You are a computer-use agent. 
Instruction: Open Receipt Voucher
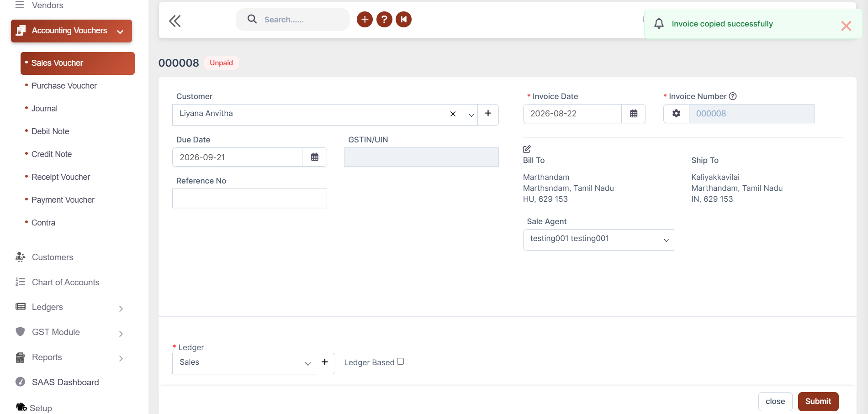coord(61,177)
